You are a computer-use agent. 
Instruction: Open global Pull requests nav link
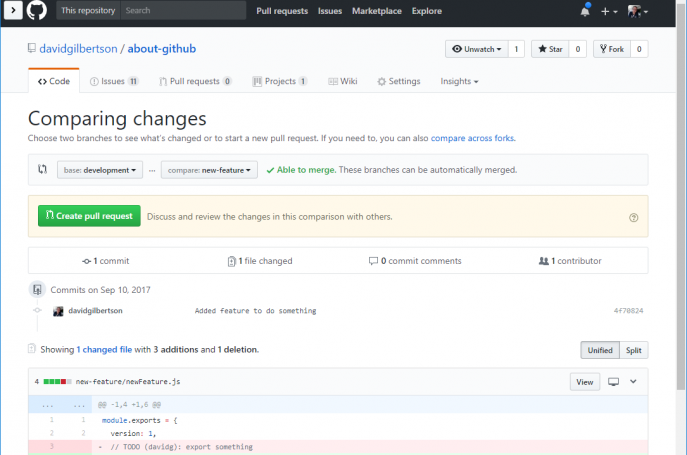pyautogui.click(x=282, y=11)
